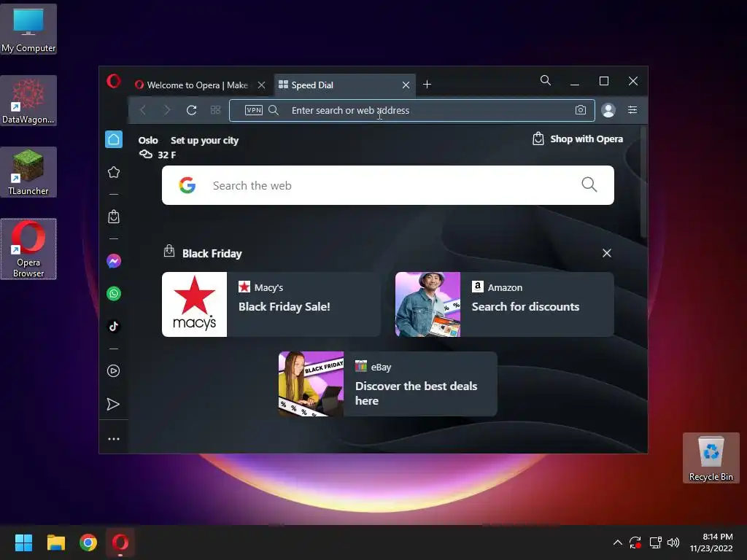Viewport: 747px width, 560px height.
Task: Click the Macy's logo thumbnail
Action: point(194,304)
